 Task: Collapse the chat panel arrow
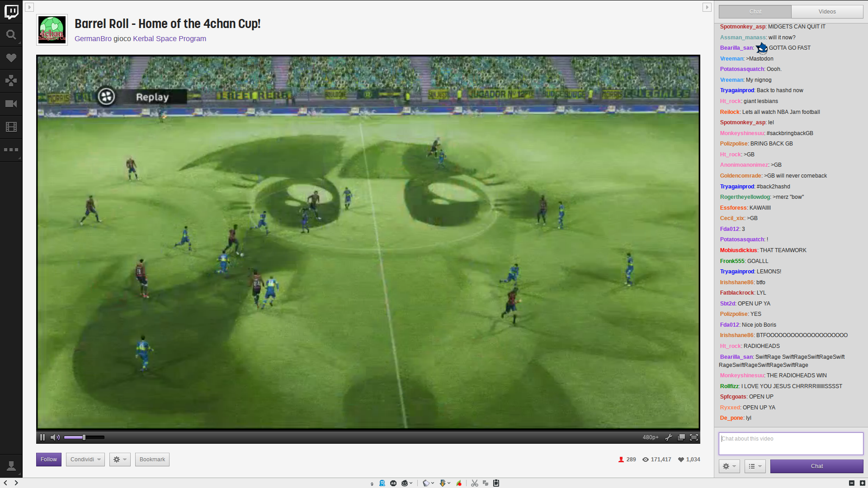click(x=707, y=7)
